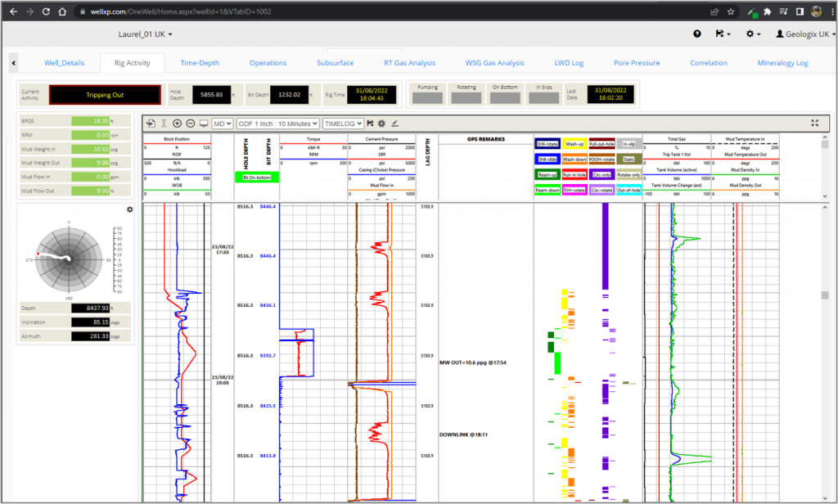This screenshot has width=838, height=504.
Task: Open chart settings gear beside TIMELOG
Action: [x=381, y=124]
